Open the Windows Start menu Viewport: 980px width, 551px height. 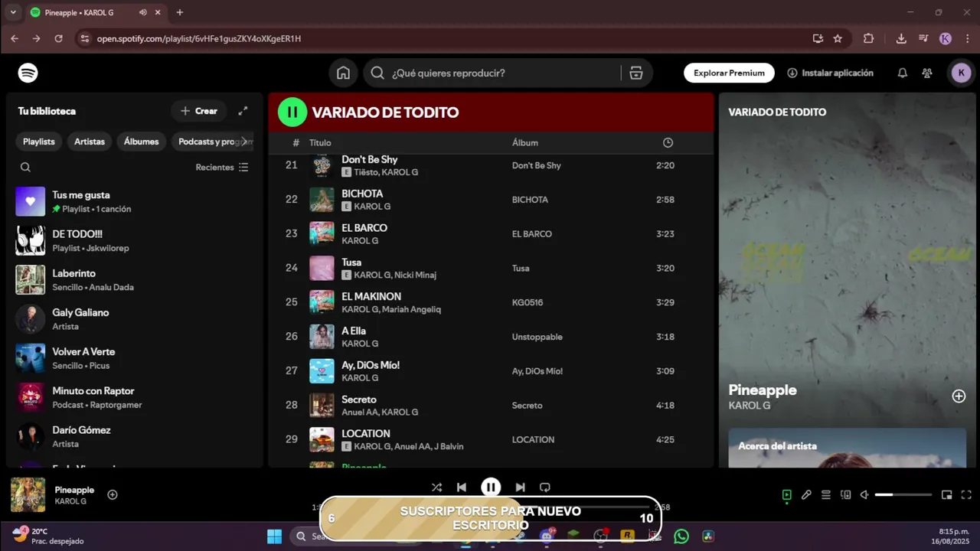274,536
